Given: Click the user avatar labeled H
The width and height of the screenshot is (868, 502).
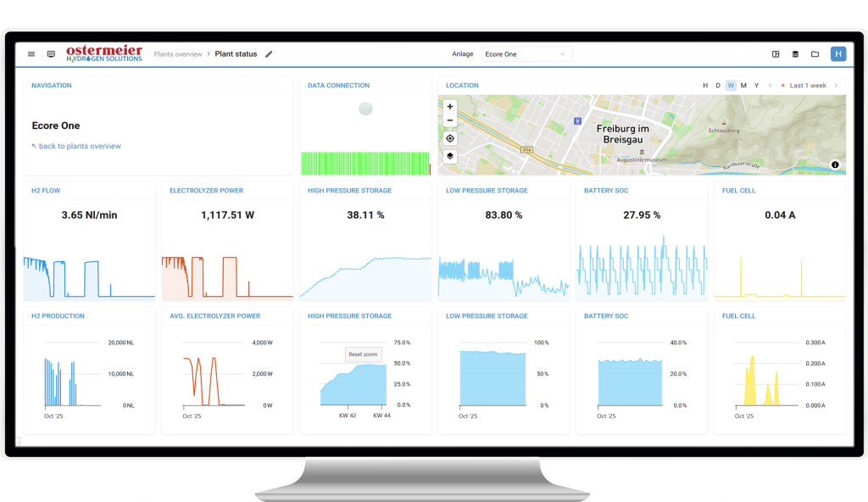Looking at the screenshot, I should (837, 54).
